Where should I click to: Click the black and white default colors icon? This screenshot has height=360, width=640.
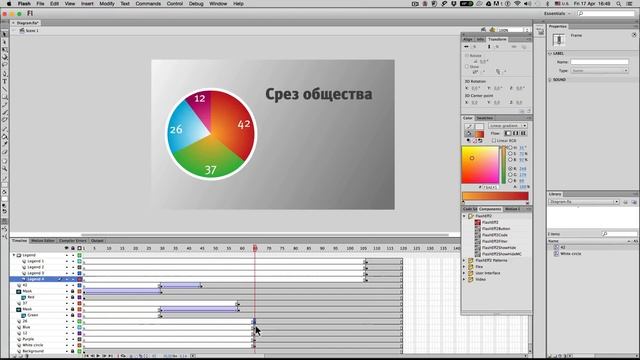(x=468, y=140)
